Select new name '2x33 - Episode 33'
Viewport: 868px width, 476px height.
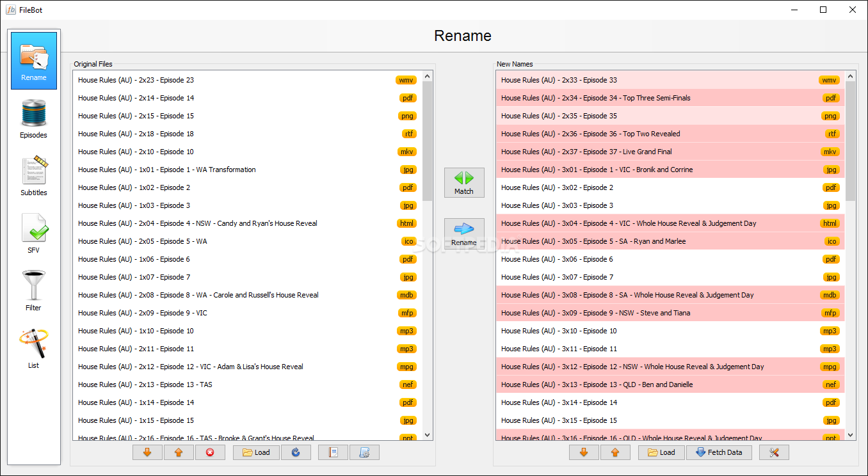pos(670,80)
